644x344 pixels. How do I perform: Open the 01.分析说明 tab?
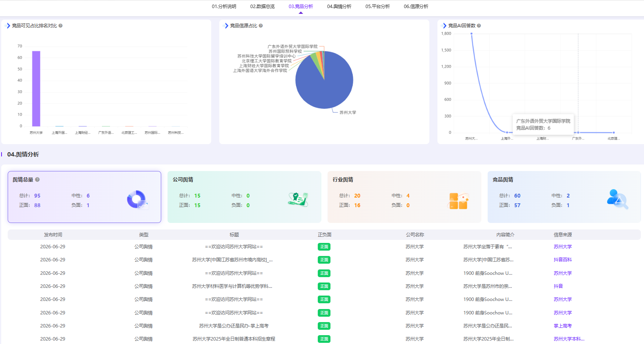tap(224, 7)
